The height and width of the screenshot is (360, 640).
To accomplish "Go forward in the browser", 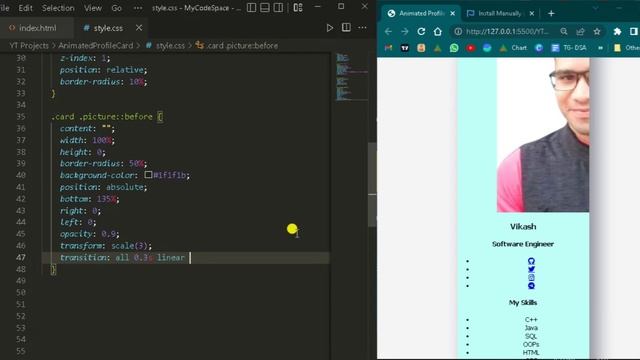I will pos(404,31).
